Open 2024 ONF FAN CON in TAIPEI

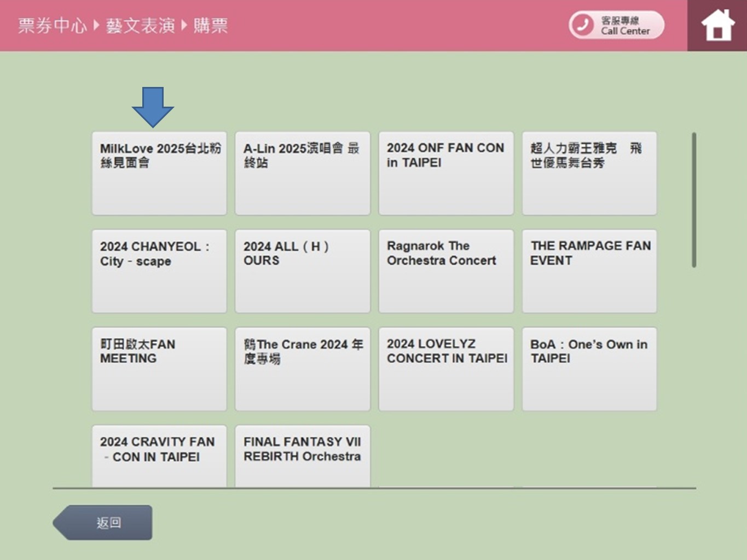[446, 173]
